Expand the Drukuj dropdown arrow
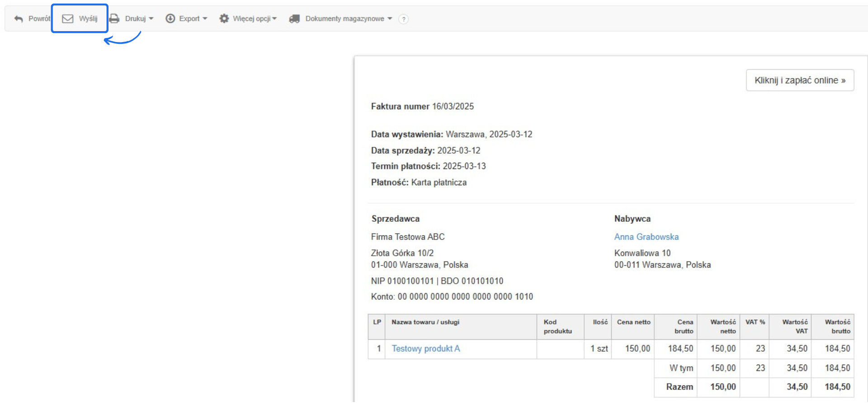This screenshot has height=403, width=868. (151, 19)
